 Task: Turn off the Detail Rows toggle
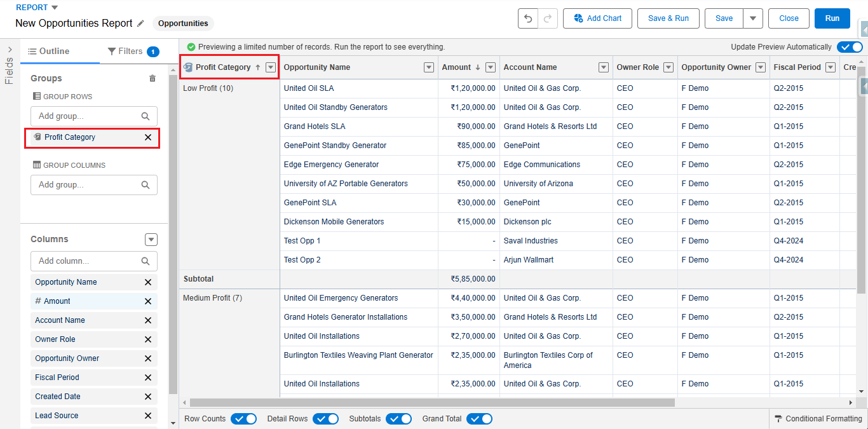tap(326, 418)
